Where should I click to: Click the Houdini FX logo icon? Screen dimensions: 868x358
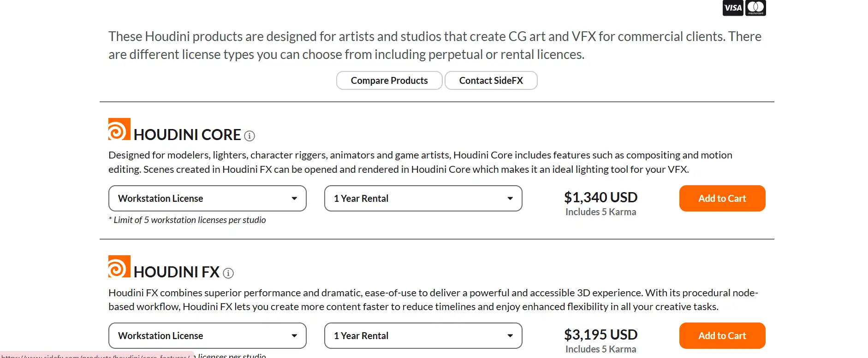coord(119,266)
